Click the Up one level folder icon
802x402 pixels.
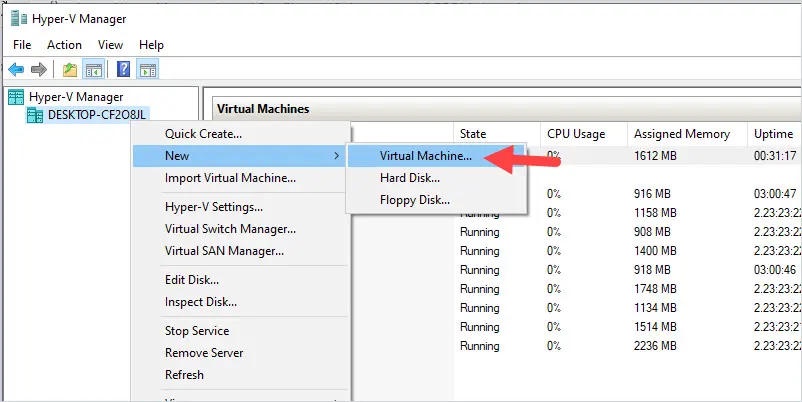[x=70, y=70]
